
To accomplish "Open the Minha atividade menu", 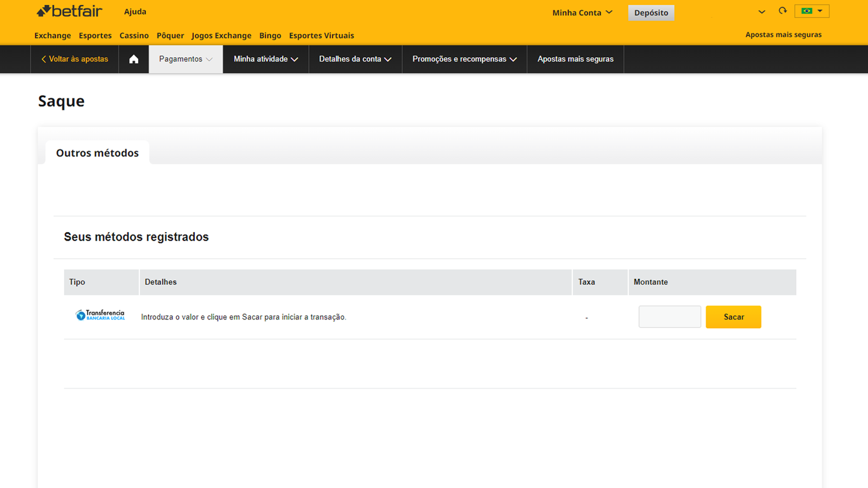I will pyautogui.click(x=266, y=59).
